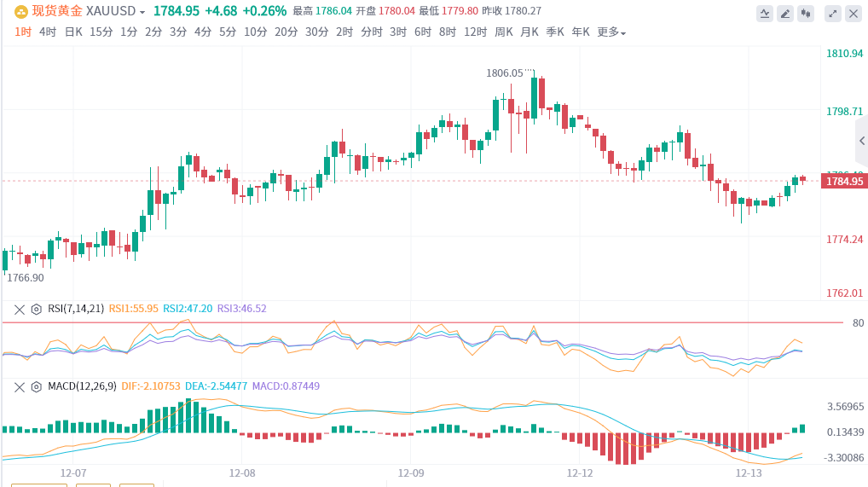Image resolution: width=868 pixels, height=487 pixels.
Task: Switch to the 年K yearly chart
Action: tap(581, 32)
